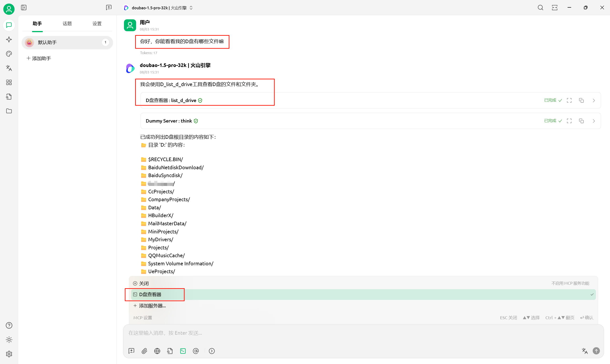Screen dimensions: 610x364
Task: Select 关闭 to disable MCP services
Action: point(363,283)
